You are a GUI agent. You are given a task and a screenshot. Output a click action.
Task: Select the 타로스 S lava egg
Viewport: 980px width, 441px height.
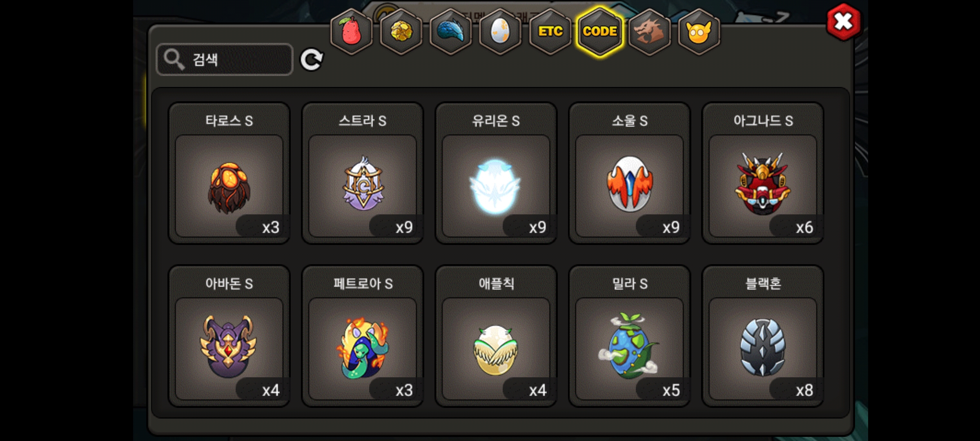[229, 173]
